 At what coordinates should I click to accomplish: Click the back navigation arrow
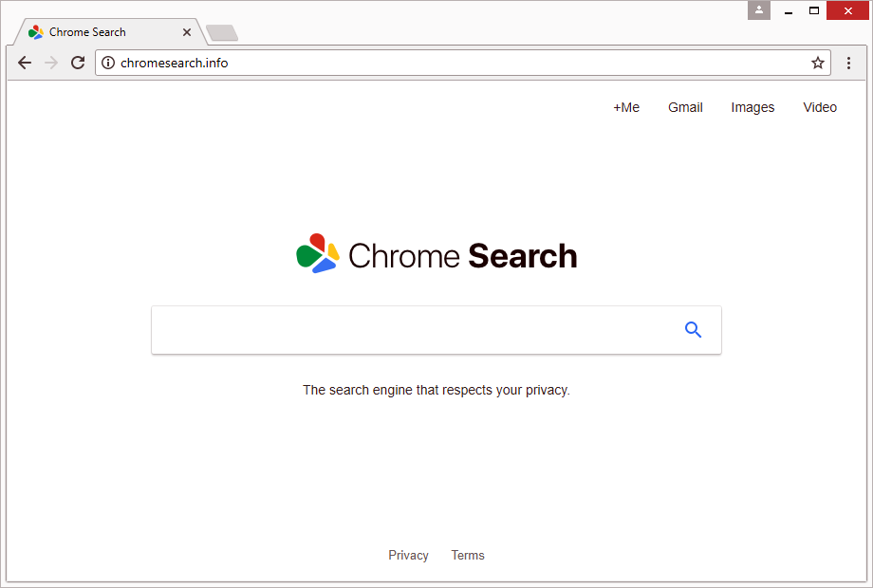click(x=25, y=63)
